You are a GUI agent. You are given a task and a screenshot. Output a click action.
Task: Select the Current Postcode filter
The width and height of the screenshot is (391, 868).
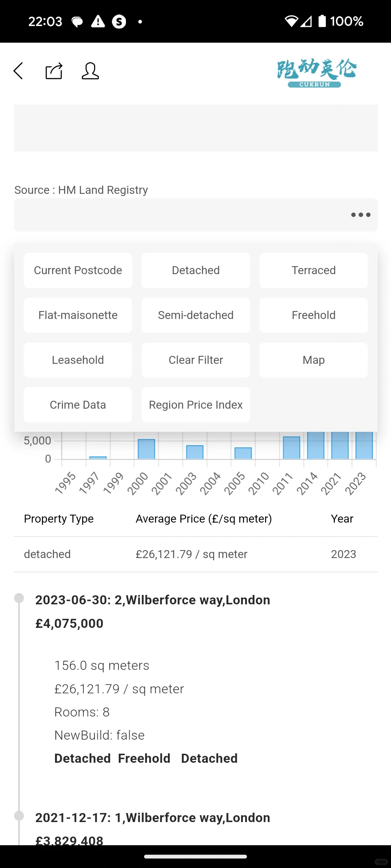pos(78,271)
